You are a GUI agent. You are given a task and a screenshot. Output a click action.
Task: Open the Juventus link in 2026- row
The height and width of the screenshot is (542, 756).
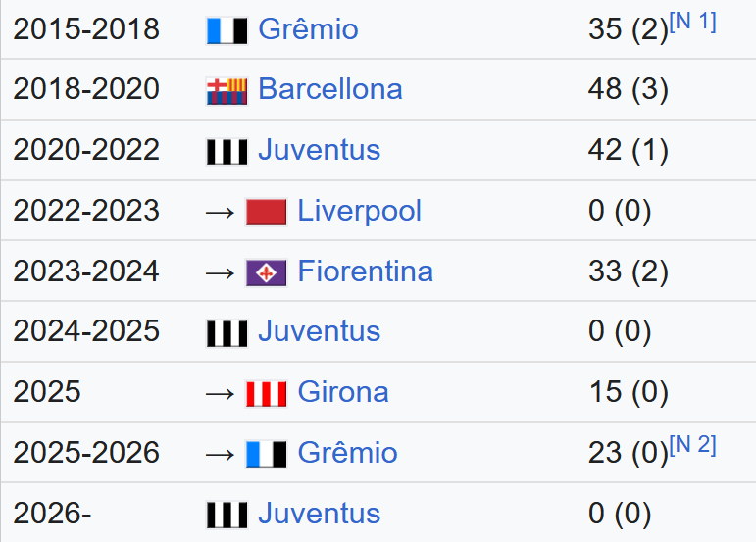click(320, 514)
